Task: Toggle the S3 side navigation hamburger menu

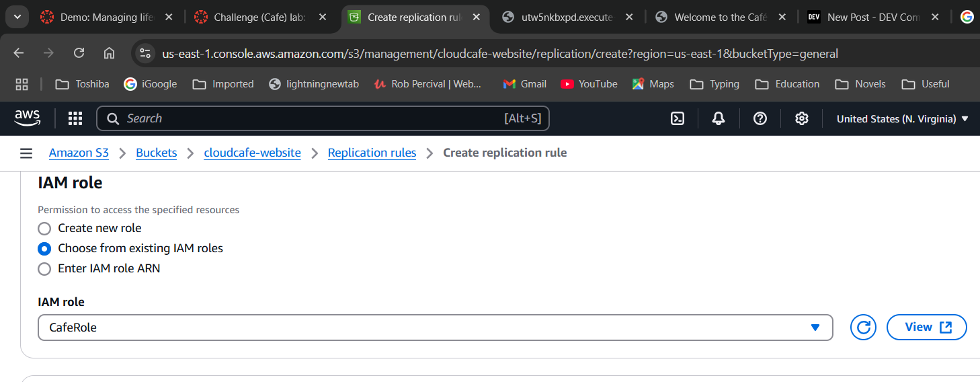Action: 26,153
